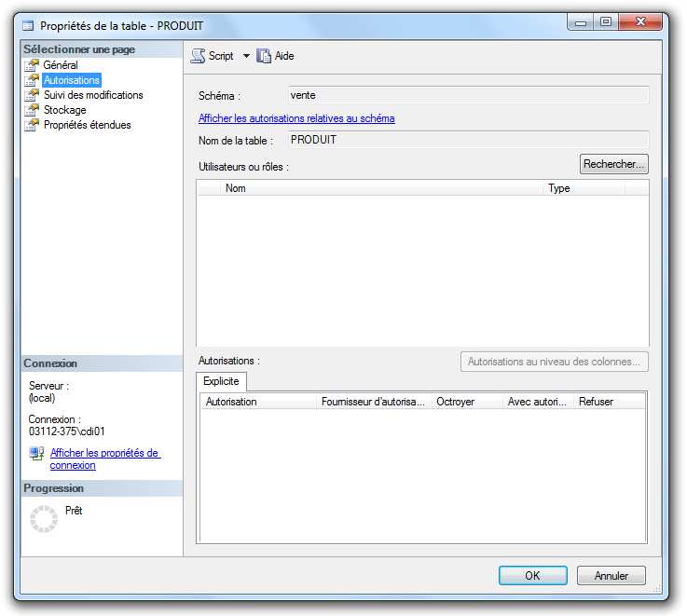
Task: Sort by the Nom column header
Action: pos(382,188)
